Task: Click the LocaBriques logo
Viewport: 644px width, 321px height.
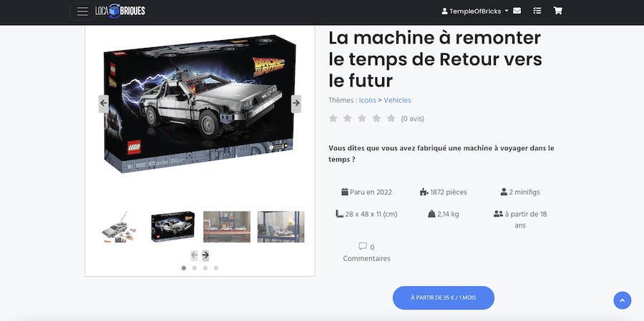Action: point(120,11)
